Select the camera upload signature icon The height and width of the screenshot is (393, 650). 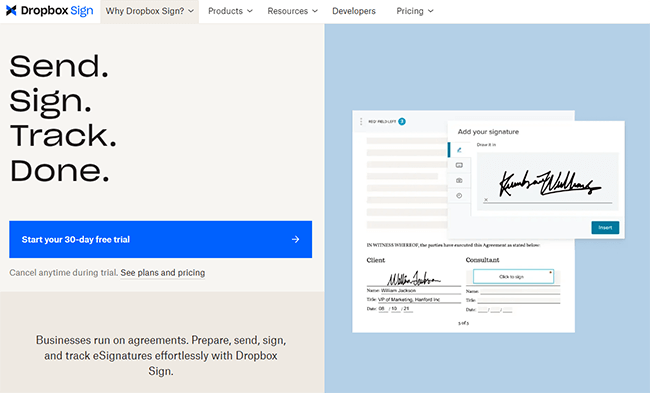pyautogui.click(x=459, y=180)
